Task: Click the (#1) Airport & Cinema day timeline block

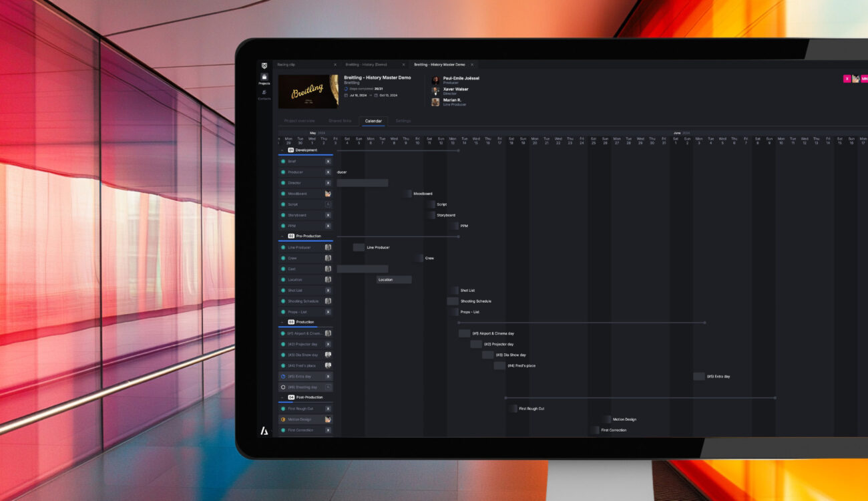Action: (x=464, y=333)
